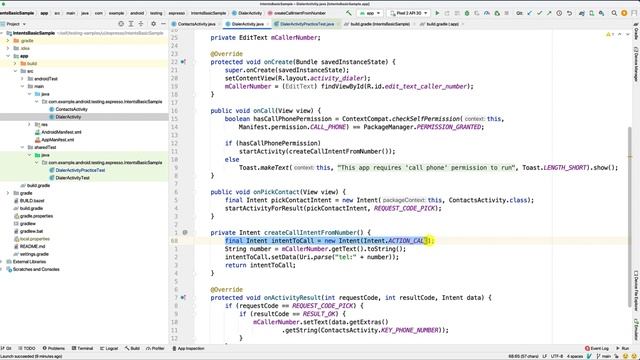Click the Git commit checkmark icon
Screen dimensions: 640x360
pyautogui.click(x=540, y=13)
